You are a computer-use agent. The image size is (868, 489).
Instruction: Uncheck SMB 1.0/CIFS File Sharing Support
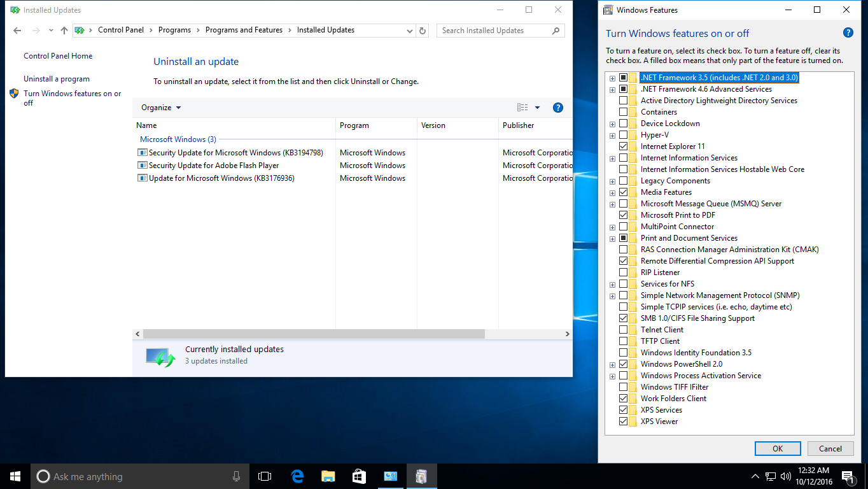point(623,318)
